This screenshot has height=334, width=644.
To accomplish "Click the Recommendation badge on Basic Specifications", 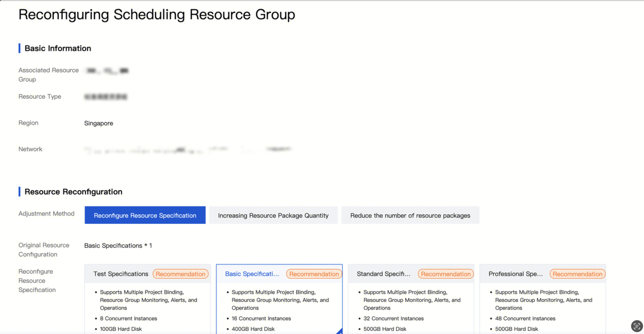I will pos(314,274).
